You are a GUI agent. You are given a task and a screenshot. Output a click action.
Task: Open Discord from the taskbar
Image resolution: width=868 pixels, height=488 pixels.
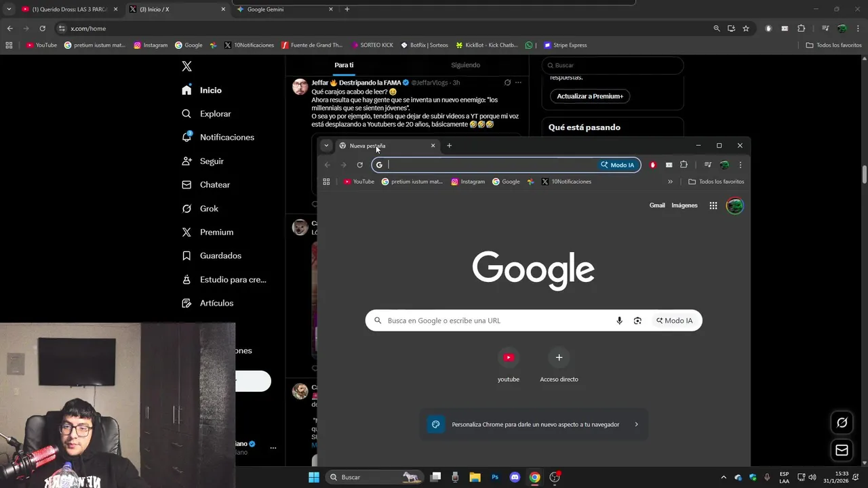(515, 477)
